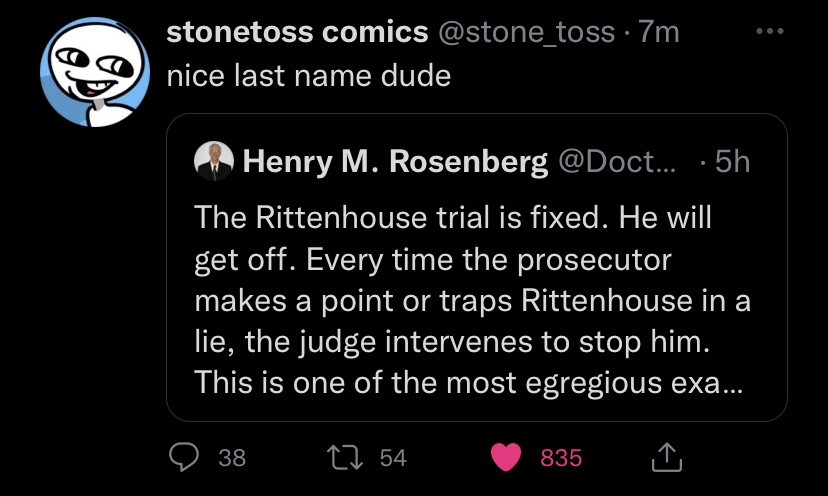Open the quoted Rittenhouse trial tweet text
The image size is (828, 496).
tap(472, 300)
